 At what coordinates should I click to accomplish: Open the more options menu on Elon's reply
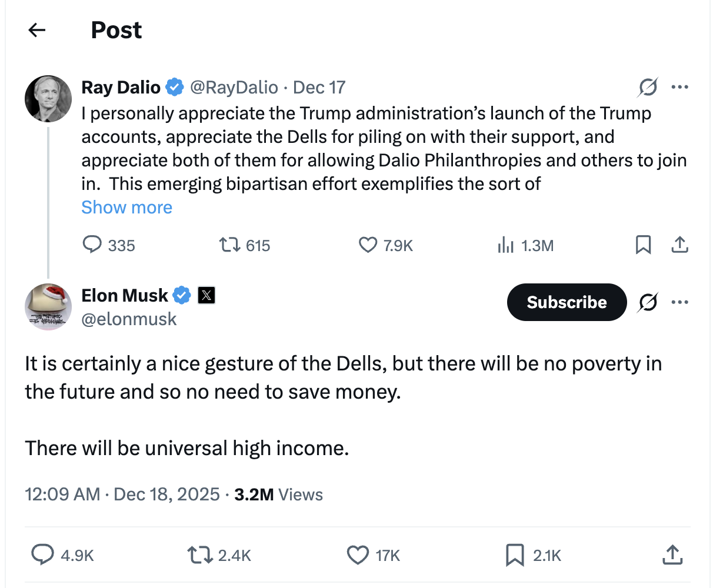(680, 302)
